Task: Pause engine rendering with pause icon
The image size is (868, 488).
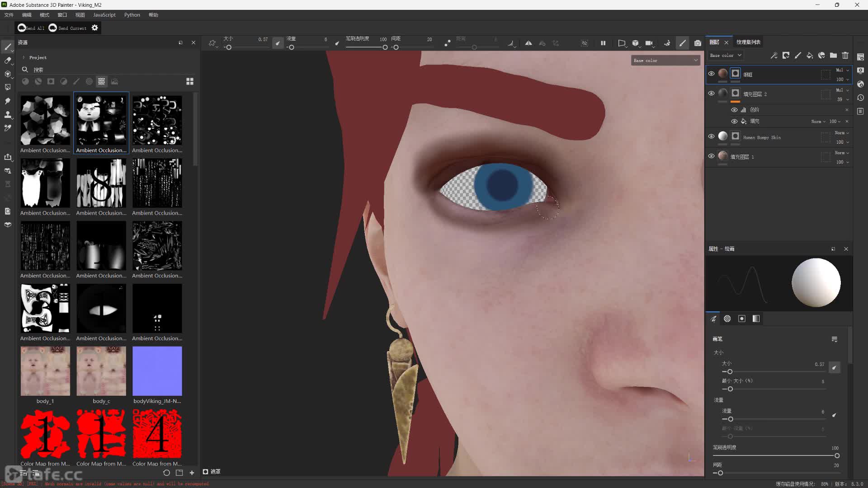Action: tap(603, 43)
